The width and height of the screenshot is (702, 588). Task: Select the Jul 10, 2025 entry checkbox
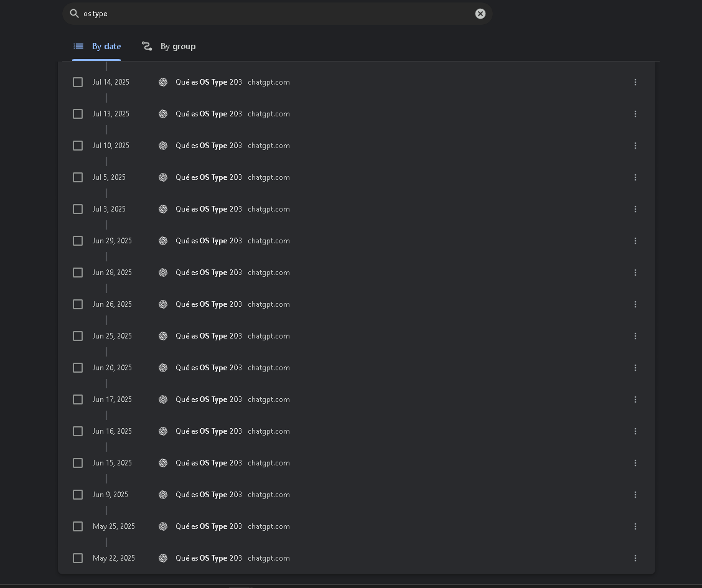click(x=78, y=146)
